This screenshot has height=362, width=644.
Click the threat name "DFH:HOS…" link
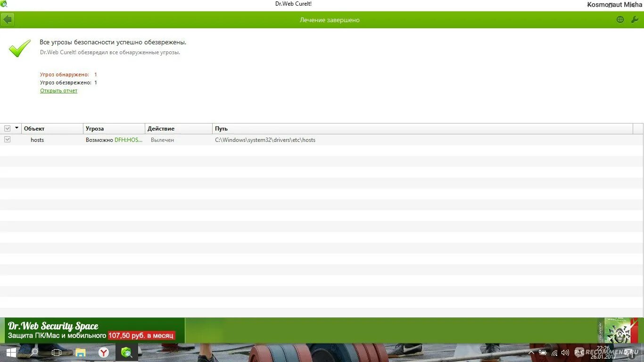128,140
